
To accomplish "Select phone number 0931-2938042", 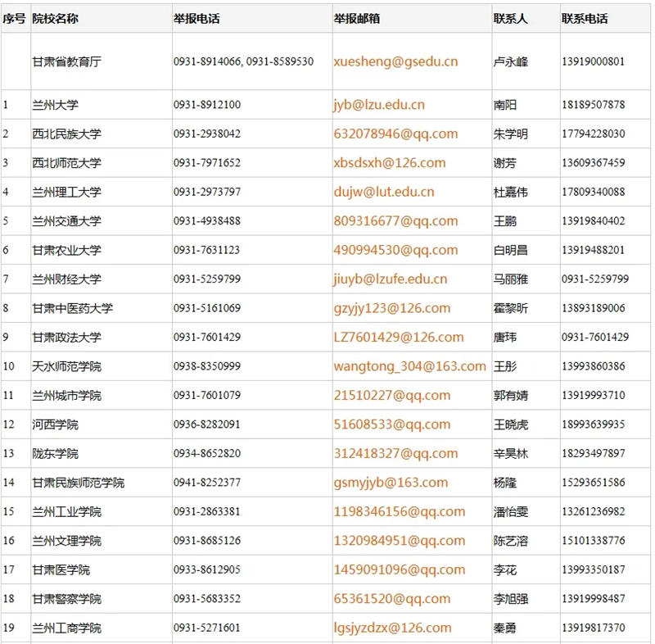I will (207, 134).
